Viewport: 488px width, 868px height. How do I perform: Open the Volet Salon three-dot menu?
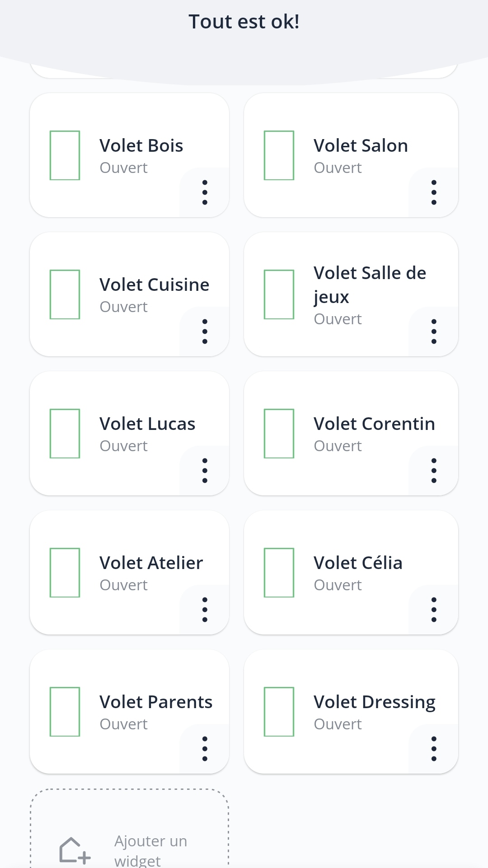(434, 192)
